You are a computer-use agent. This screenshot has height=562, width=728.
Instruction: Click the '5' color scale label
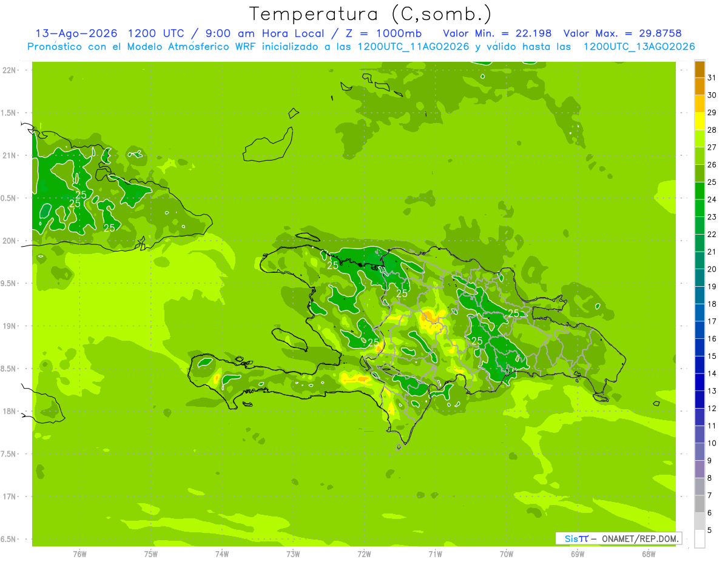710,530
